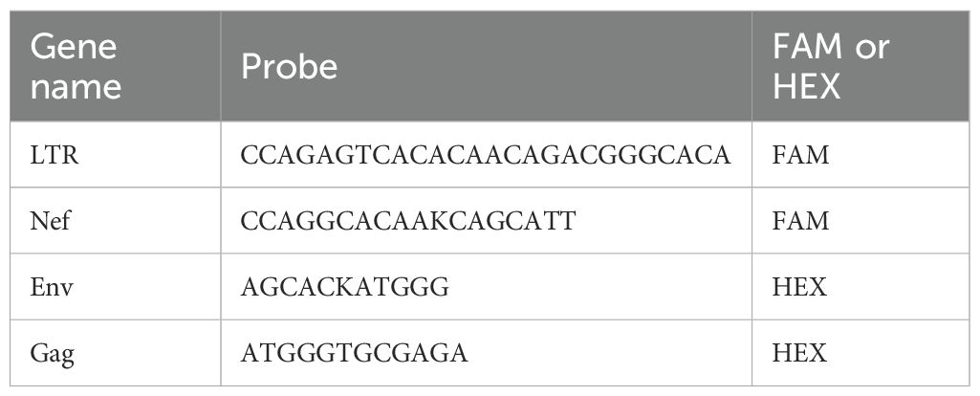Select HEX in the Gag row
This screenshot has height=396, width=980.
797,354
